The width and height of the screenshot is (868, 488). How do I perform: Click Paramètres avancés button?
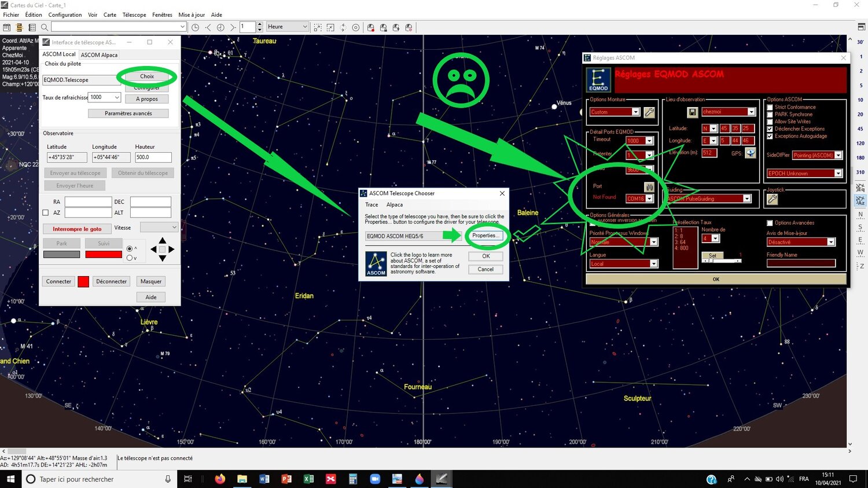pos(128,113)
